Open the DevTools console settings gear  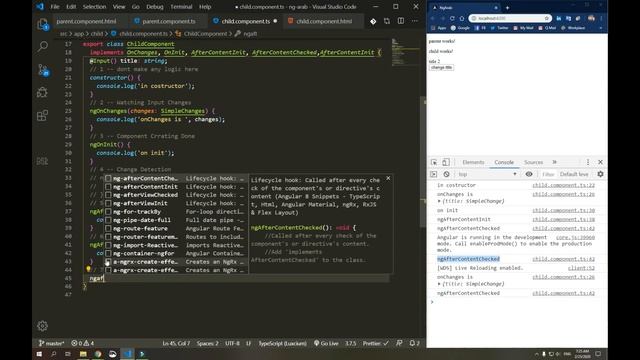(x=600, y=174)
